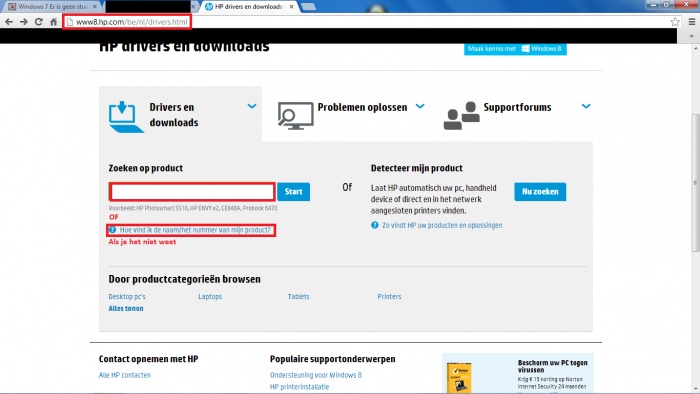Click the Start search button

point(293,191)
